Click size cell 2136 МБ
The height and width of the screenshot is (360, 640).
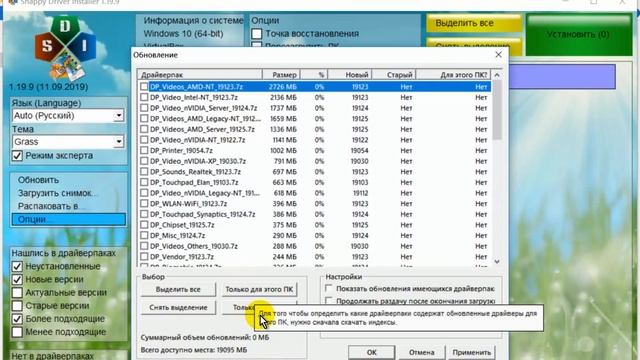coord(283,97)
